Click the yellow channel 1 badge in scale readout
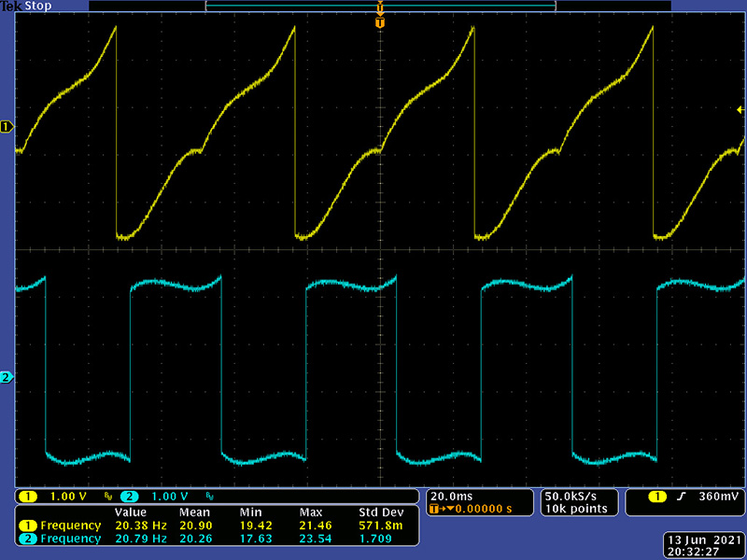This screenshot has width=747, height=560. pyautogui.click(x=28, y=496)
